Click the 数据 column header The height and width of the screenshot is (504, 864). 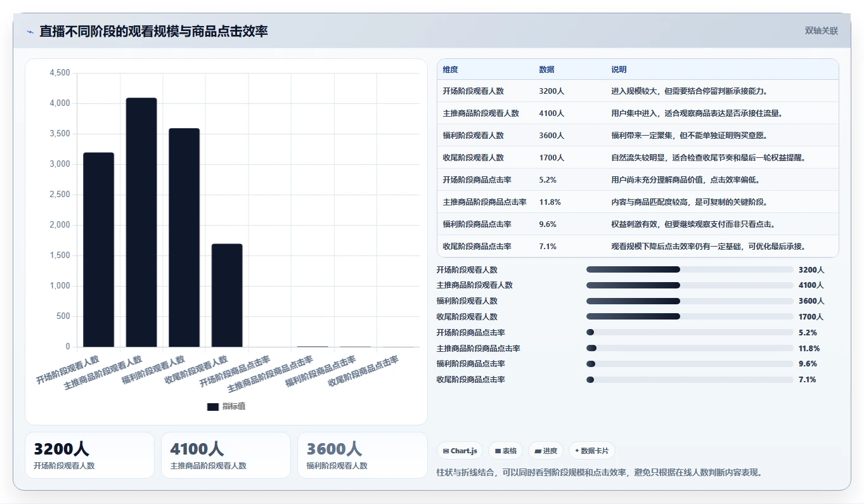click(546, 70)
